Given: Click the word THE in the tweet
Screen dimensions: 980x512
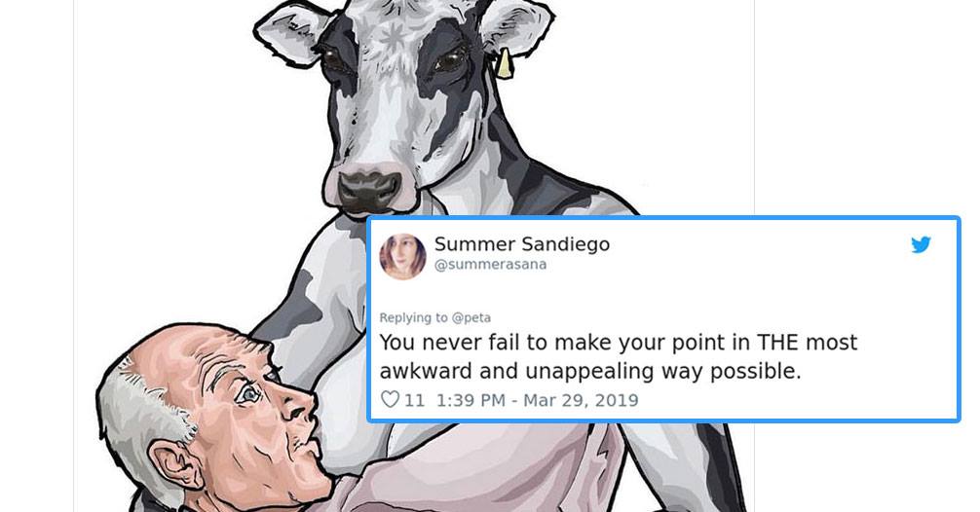Looking at the screenshot, I should [778, 343].
